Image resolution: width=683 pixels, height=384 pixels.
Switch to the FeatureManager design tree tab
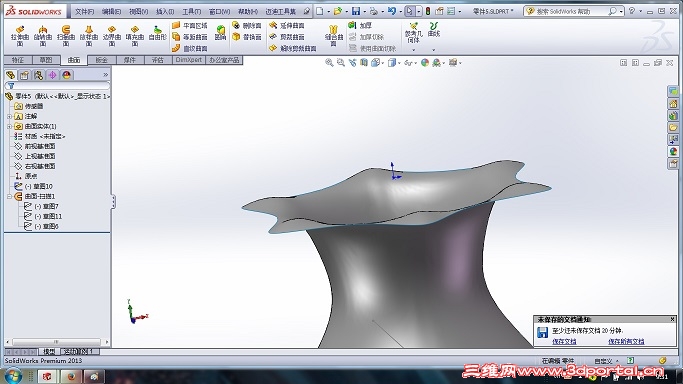coord(10,75)
